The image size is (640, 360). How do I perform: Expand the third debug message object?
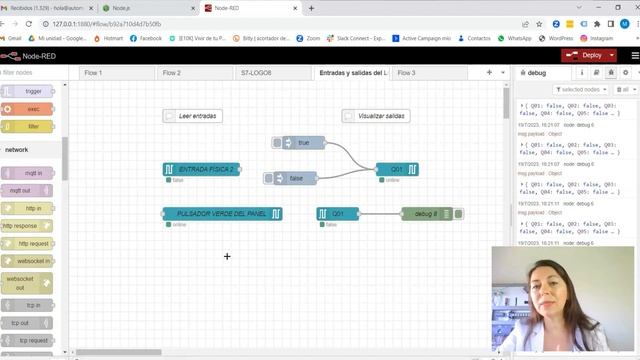(522, 184)
